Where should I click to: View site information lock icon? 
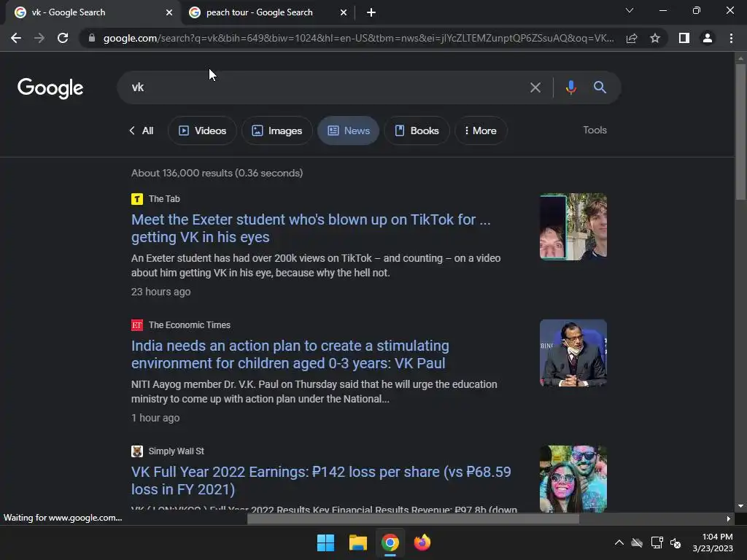(92, 38)
